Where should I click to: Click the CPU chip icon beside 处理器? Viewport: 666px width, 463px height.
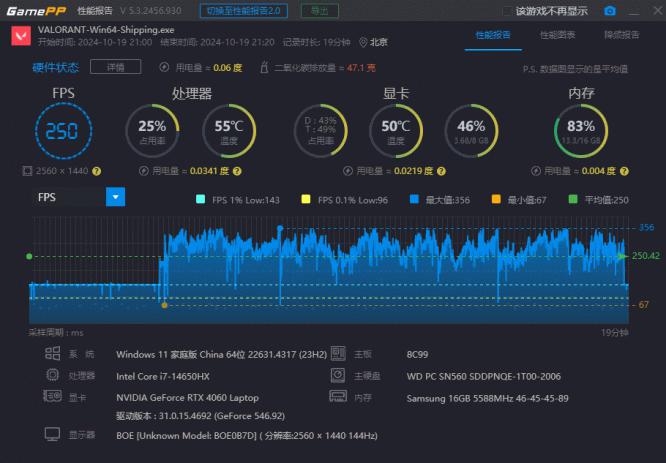coord(53,375)
